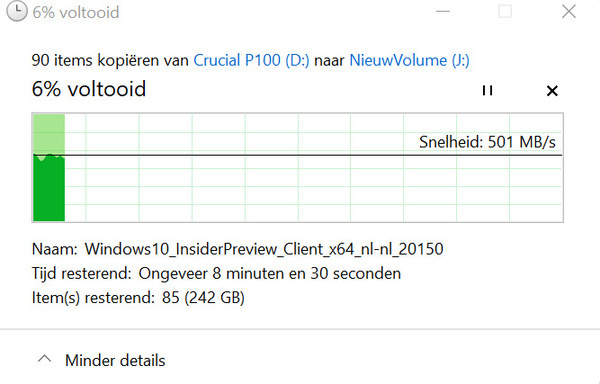Image resolution: width=600 pixels, height=384 pixels.
Task: Cancel the copy with the black X
Action: coord(552,91)
